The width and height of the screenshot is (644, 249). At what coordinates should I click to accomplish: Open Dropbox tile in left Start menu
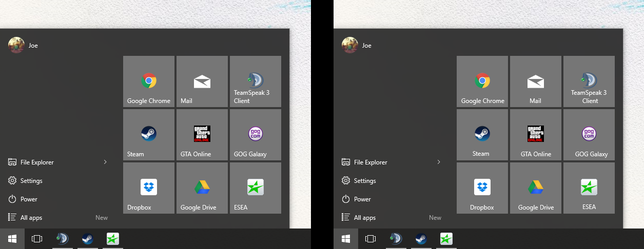click(149, 188)
